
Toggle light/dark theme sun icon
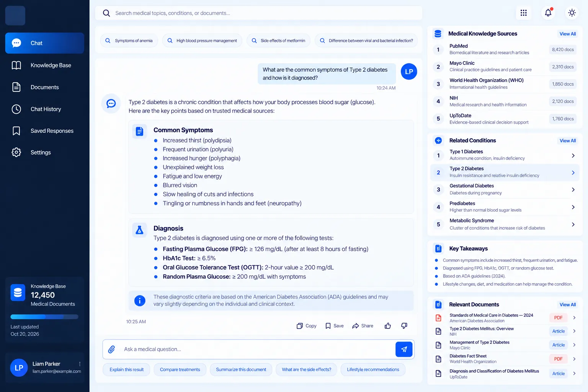coord(572,13)
